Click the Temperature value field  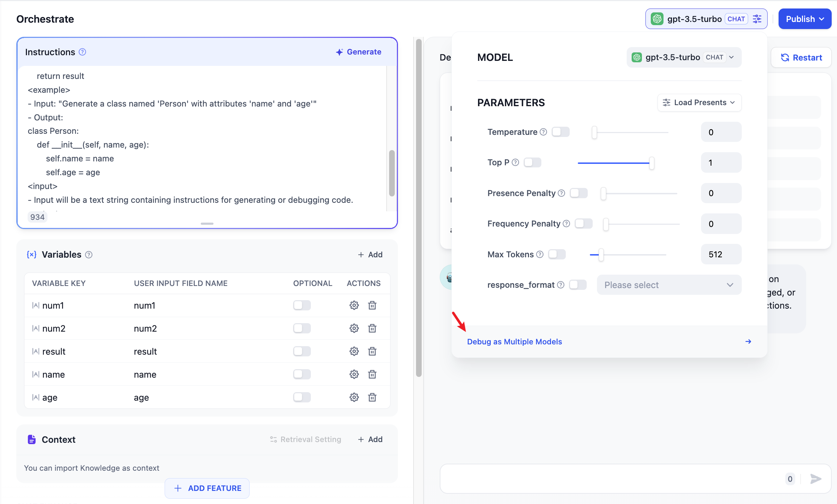click(721, 132)
